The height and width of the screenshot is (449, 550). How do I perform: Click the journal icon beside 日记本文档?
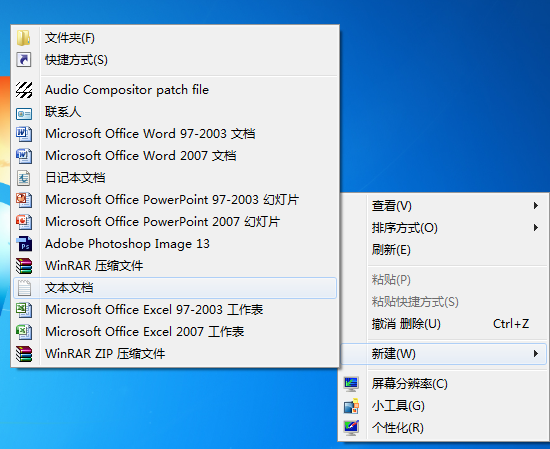pos(24,178)
